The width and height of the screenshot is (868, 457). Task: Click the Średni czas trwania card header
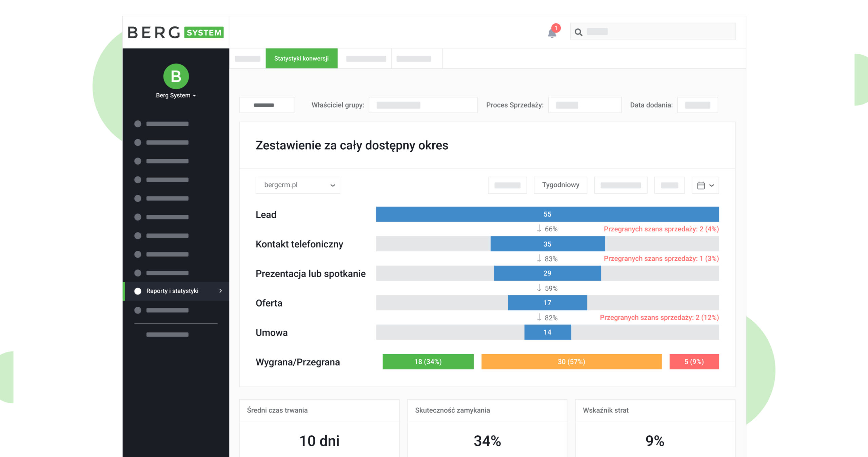pos(319,411)
